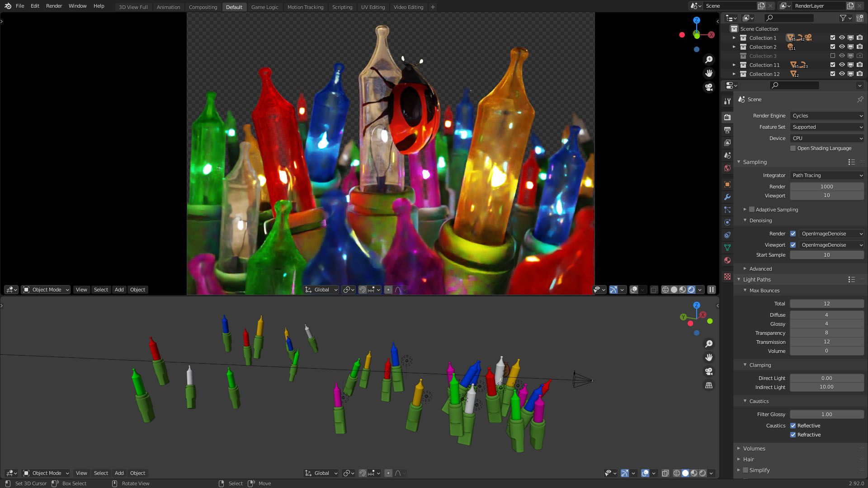Open the Render menu
Viewport: 868px width, 488px height.
pos(54,6)
